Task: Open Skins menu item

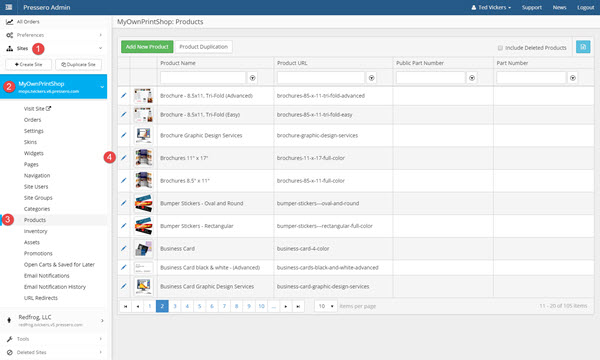Action: tap(30, 142)
